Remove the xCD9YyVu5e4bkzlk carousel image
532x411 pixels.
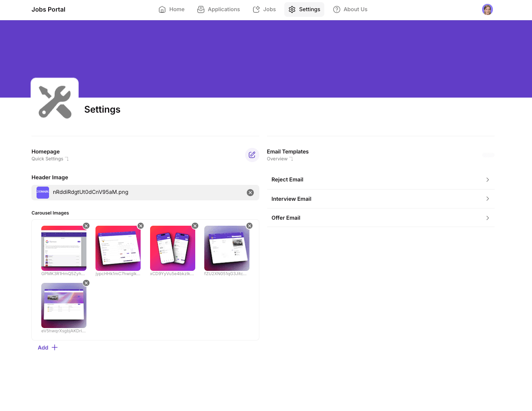[195, 225]
